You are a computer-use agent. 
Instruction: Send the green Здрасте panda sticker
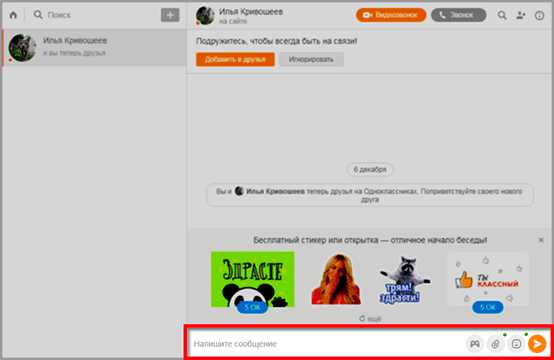pos(253,279)
